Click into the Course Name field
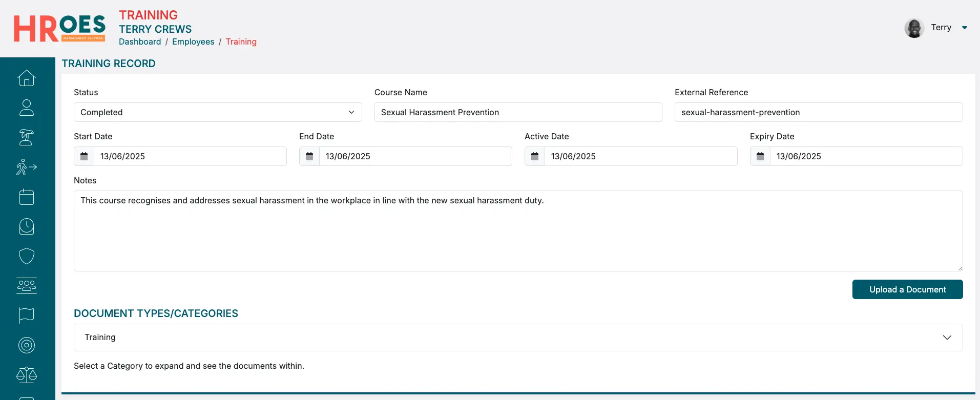Screen dimensions: 980x400 [x=518, y=112]
